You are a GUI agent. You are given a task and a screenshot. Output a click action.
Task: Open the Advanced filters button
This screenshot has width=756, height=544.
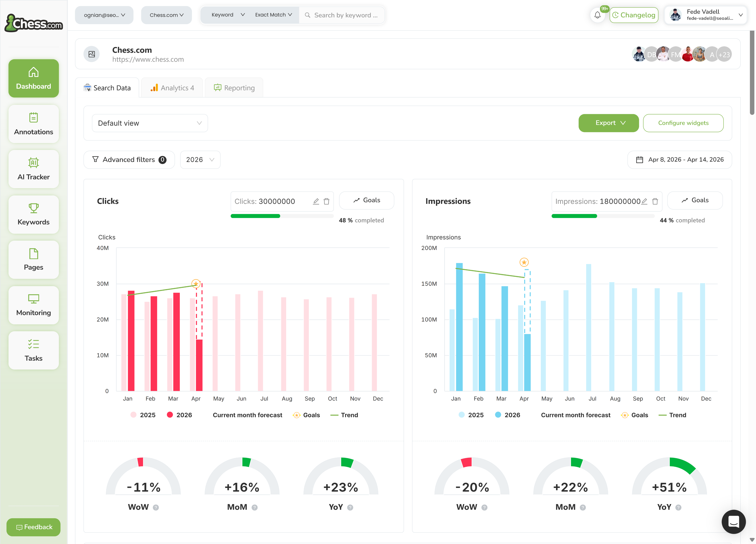[x=129, y=160]
